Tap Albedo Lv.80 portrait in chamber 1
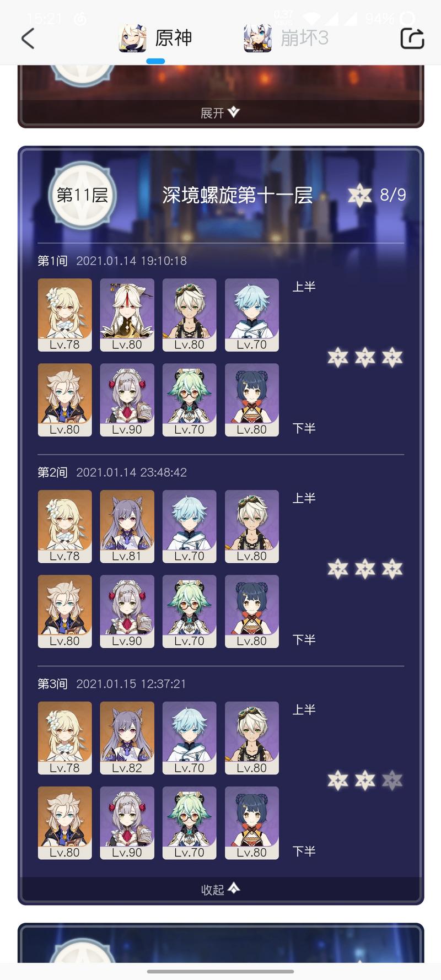Screen dimensions: 441x980 click(65, 400)
